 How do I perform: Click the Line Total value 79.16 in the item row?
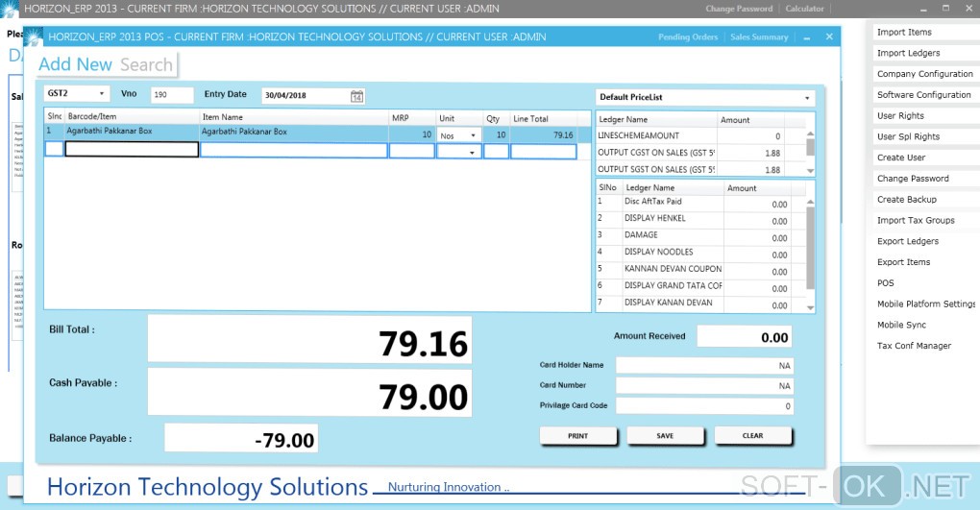[543, 134]
